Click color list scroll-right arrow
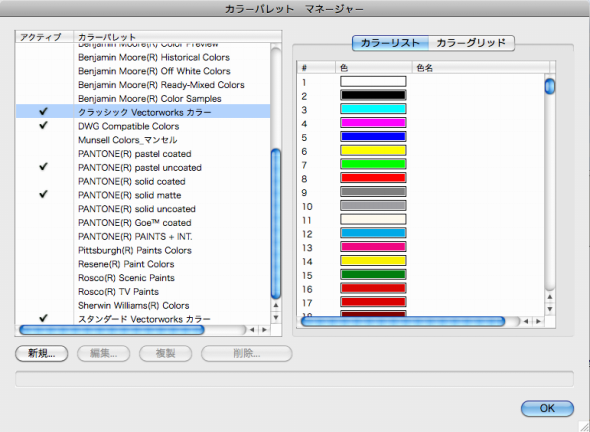590x432 pixels. [x=538, y=321]
